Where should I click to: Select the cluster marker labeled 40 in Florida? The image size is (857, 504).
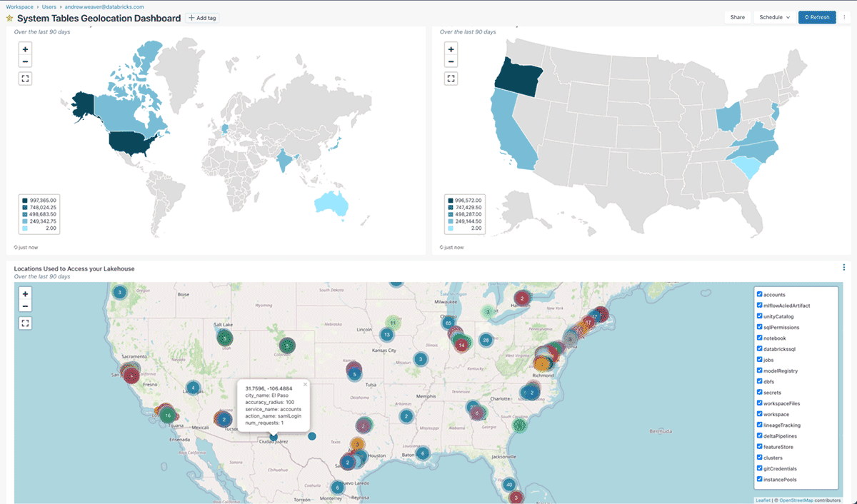coord(509,484)
